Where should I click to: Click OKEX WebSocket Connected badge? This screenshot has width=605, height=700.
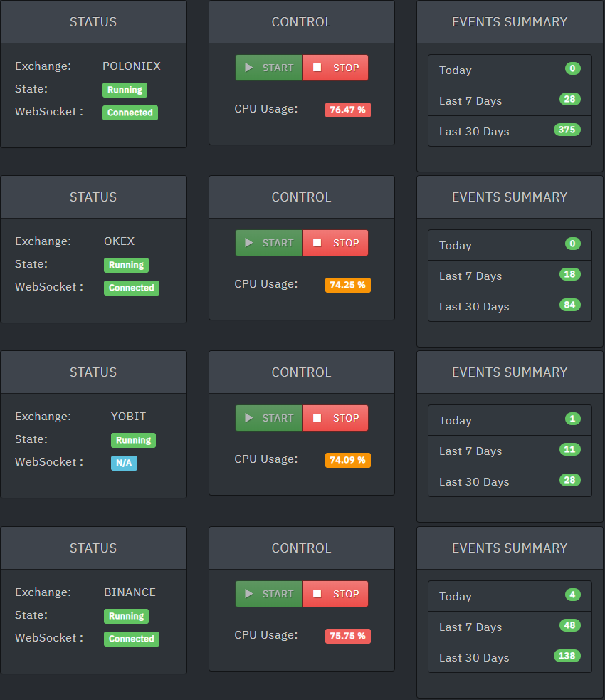click(132, 288)
